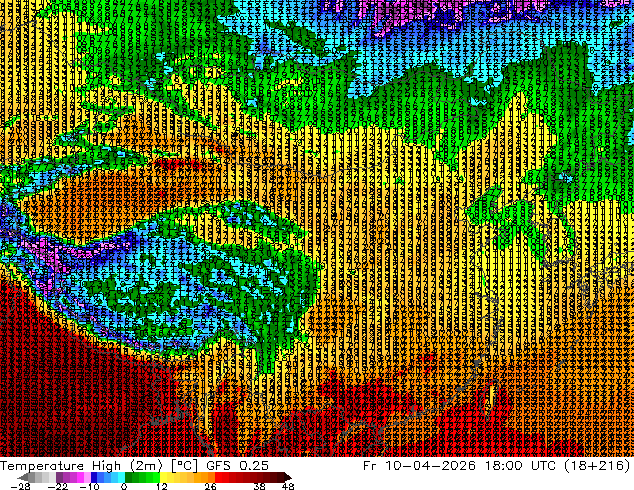Viewport: 634px width, 490px height.
Task: Click the '-22' legend value
Action: [57, 486]
